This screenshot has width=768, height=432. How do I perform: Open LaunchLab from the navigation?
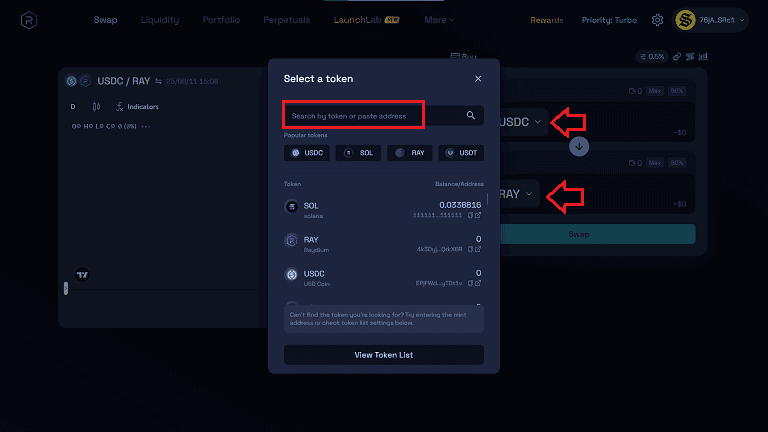pyautogui.click(x=366, y=20)
